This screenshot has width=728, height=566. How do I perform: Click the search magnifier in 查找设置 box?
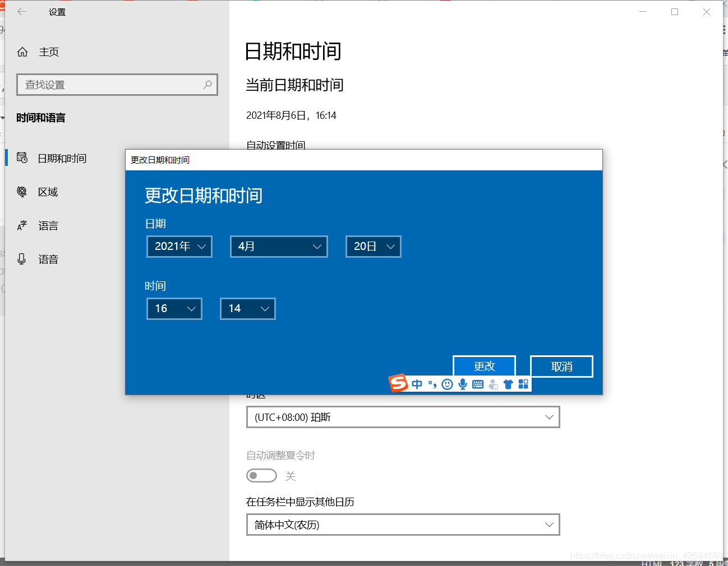[x=208, y=85]
